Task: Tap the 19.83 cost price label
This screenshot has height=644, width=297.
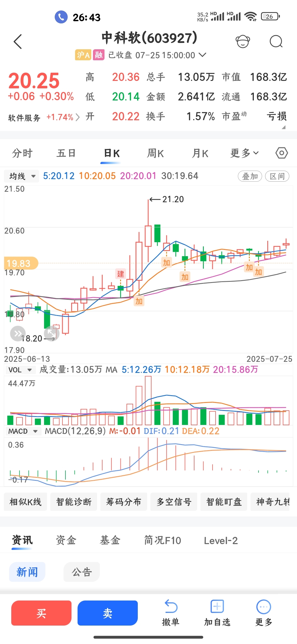Action: point(21,263)
